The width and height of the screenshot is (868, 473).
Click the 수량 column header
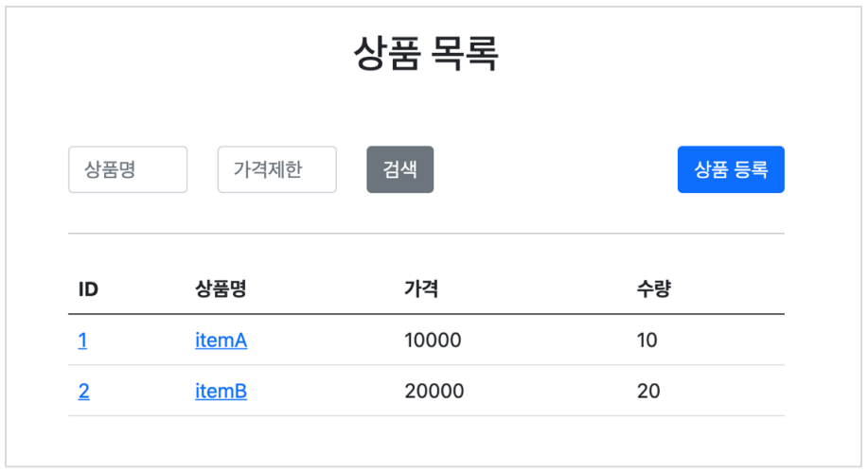tap(654, 289)
